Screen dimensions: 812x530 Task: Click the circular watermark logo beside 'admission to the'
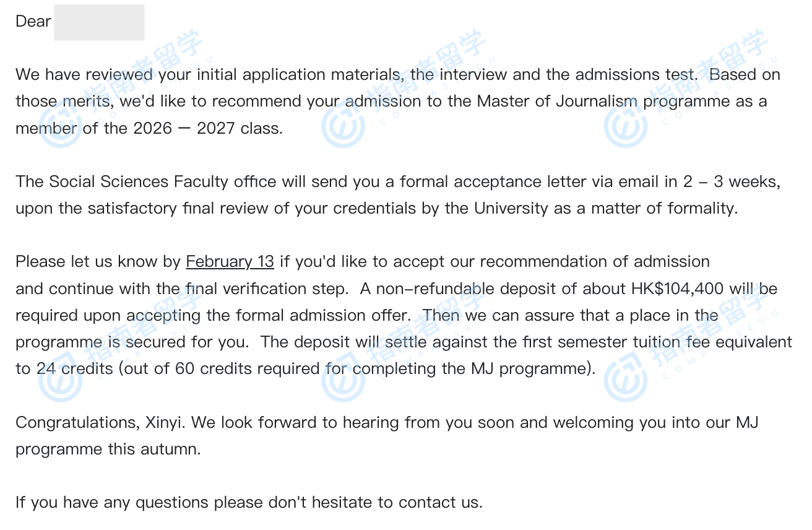(342, 126)
